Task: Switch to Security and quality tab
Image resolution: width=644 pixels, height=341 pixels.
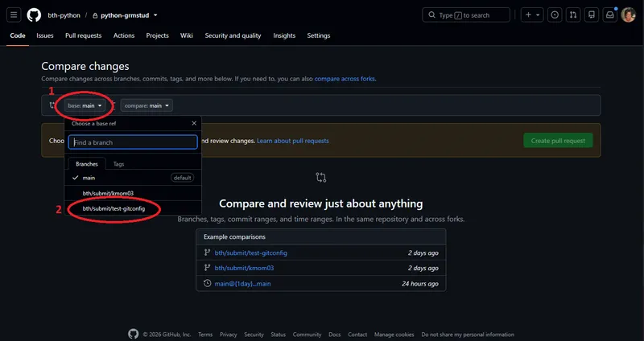Action: tap(233, 35)
